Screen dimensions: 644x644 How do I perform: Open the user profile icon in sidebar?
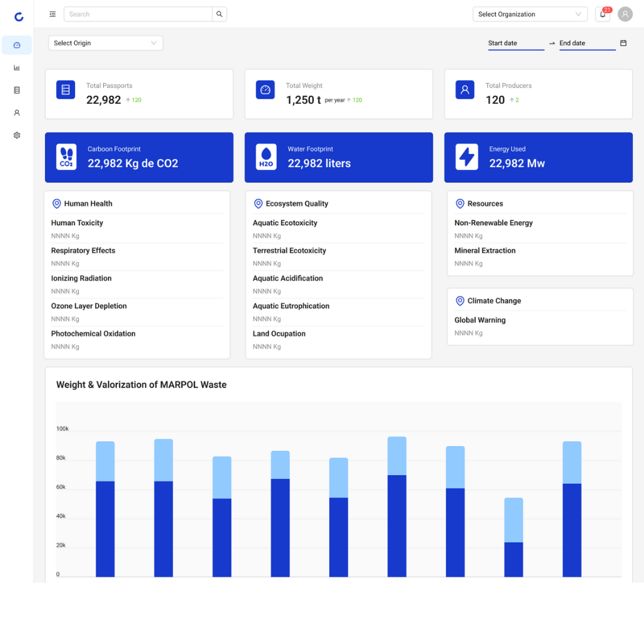[17, 113]
